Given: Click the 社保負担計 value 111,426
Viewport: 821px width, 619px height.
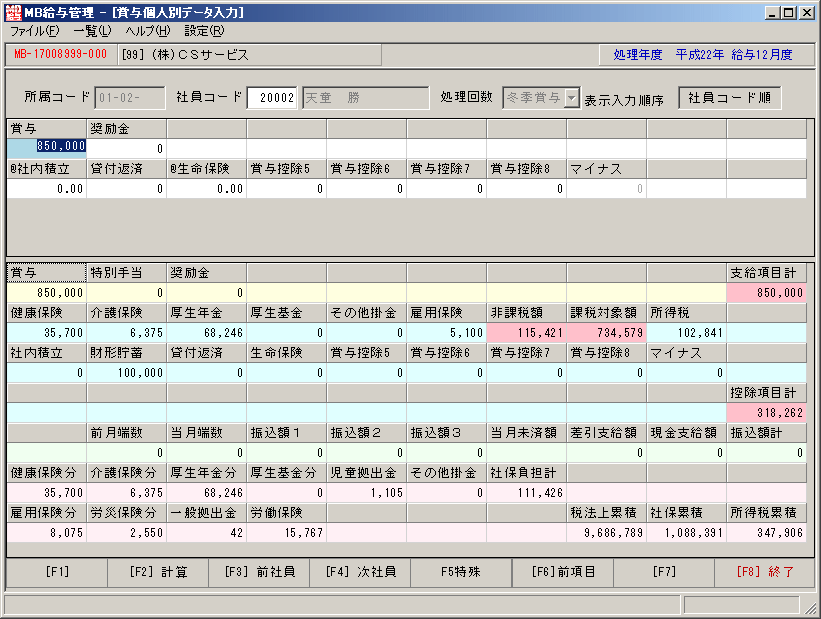Looking at the screenshot, I should (526, 493).
